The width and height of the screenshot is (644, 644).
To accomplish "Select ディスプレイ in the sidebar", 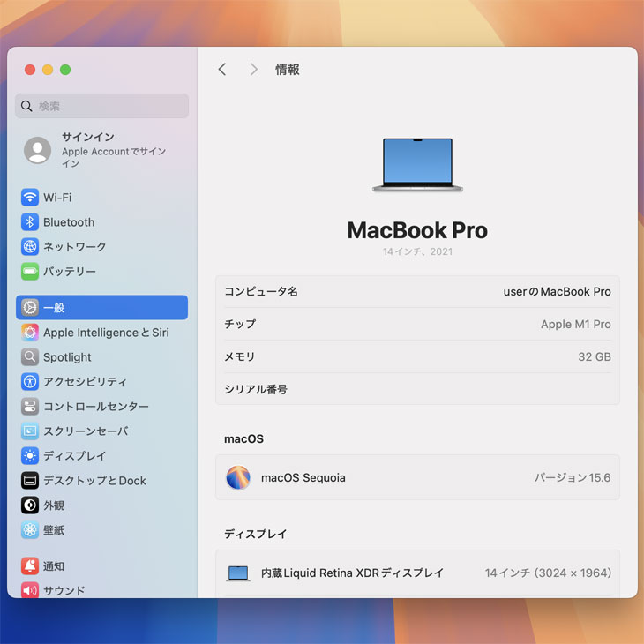I will click(74, 456).
